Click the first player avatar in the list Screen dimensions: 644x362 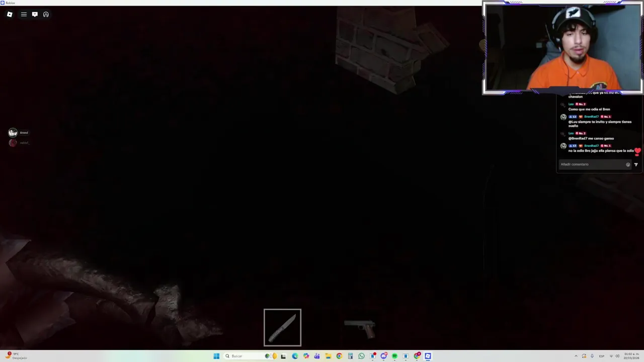click(13, 132)
